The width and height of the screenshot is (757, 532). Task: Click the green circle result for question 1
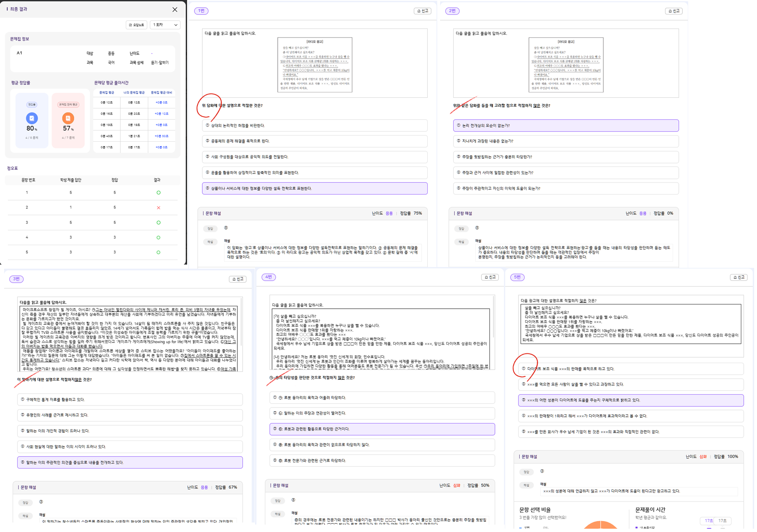(158, 193)
